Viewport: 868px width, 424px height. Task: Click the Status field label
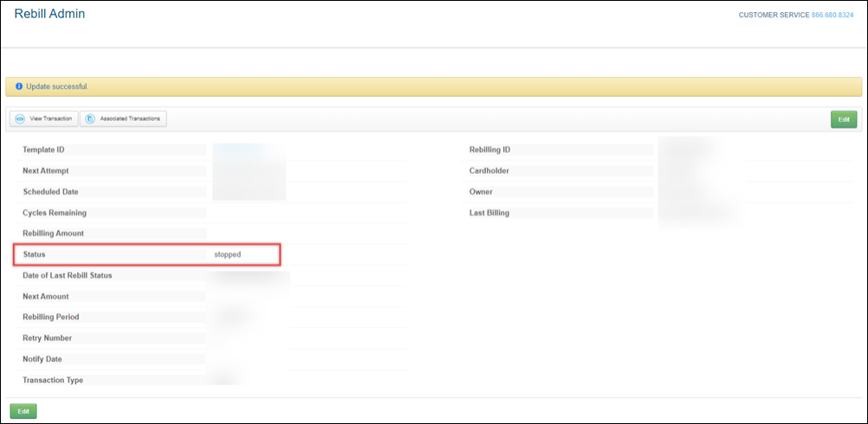[34, 254]
